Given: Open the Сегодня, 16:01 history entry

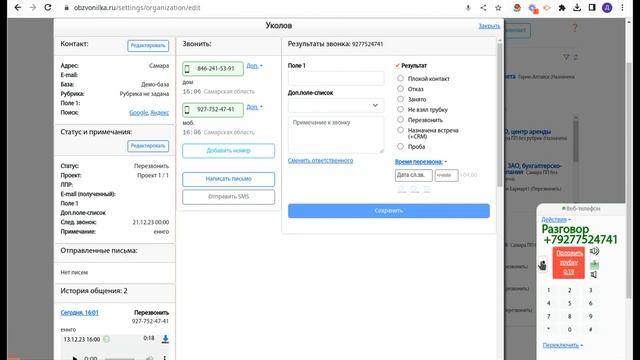Looking at the screenshot, I should 80,313.
